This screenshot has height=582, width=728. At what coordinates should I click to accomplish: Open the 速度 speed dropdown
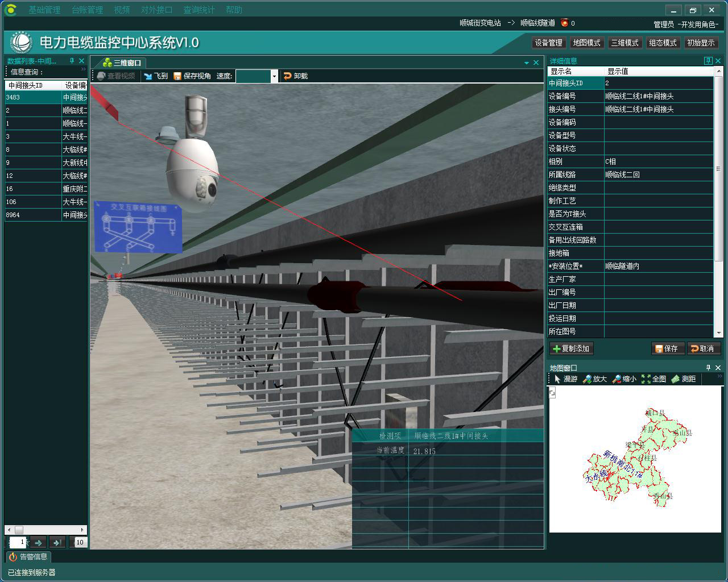[x=274, y=76]
